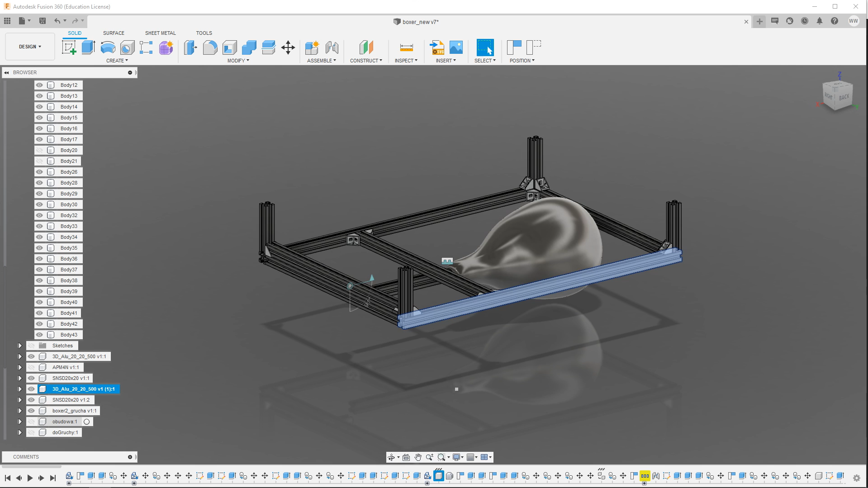Click the WW user profile button
This screenshot has width=868, height=488.
pyautogui.click(x=854, y=21)
